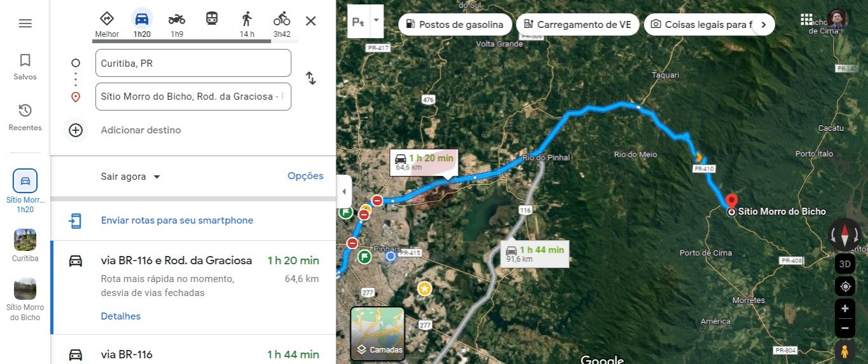Click the Curitiba, PR origin field
Screen dimensions: 868x364
[193, 63]
